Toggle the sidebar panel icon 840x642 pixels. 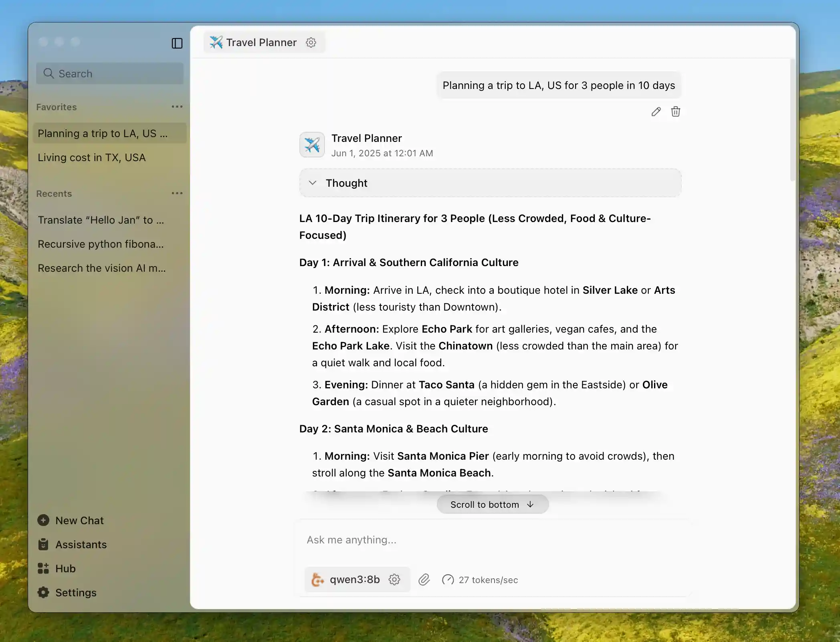click(177, 43)
